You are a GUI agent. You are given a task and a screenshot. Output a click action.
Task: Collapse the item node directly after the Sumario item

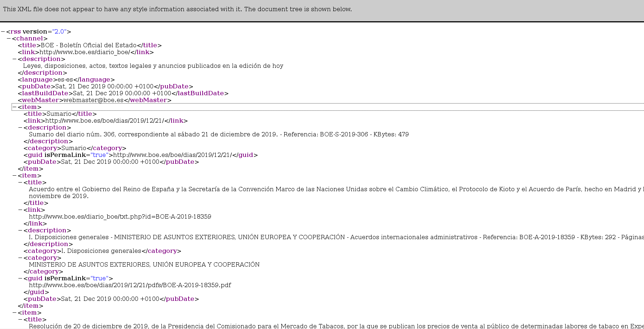tap(14, 176)
